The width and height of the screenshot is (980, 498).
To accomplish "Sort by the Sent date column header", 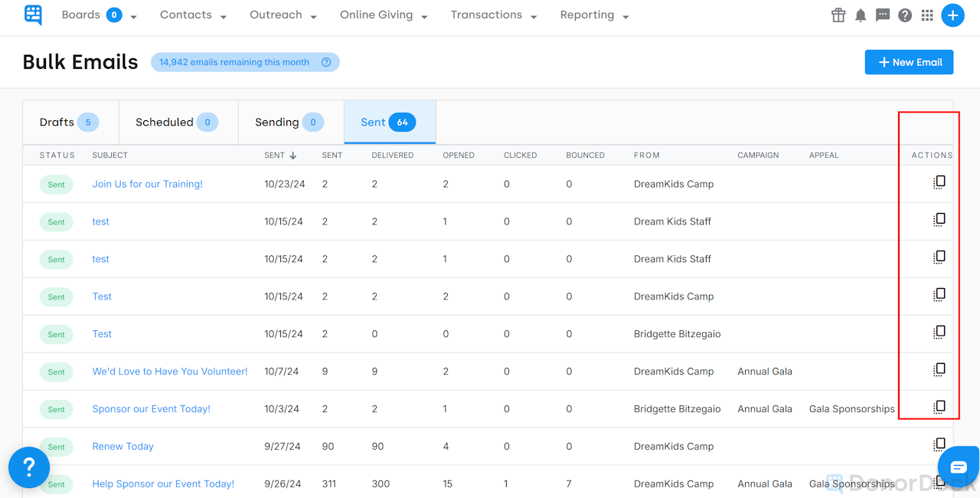I will (280, 156).
